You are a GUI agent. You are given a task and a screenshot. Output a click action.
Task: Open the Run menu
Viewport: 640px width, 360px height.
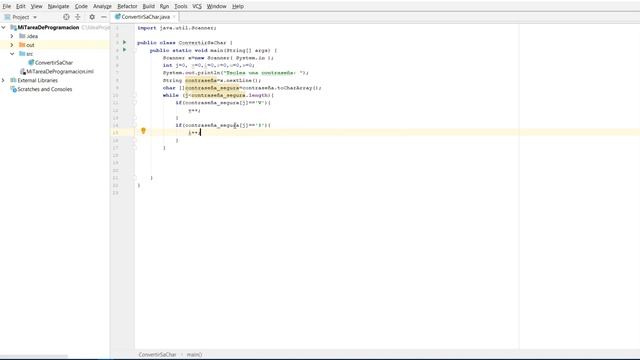164,7
